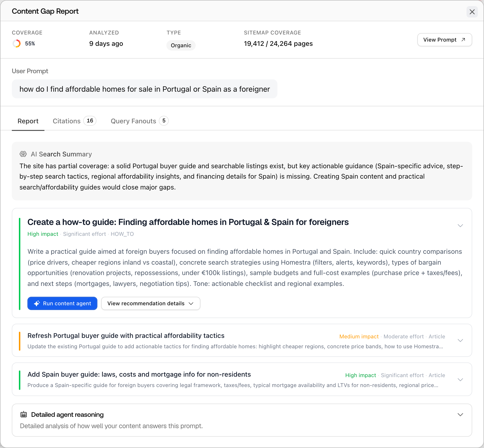This screenshot has height=448, width=484.
Task: Click the 'HOW_TO' content type label
Action: point(122,234)
